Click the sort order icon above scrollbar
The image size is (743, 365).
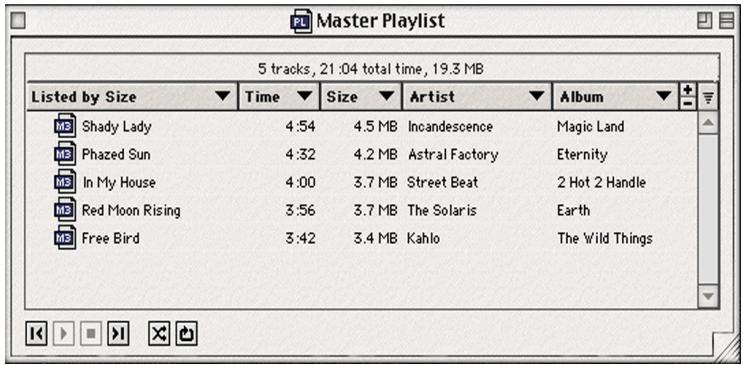pyautogui.click(x=708, y=97)
